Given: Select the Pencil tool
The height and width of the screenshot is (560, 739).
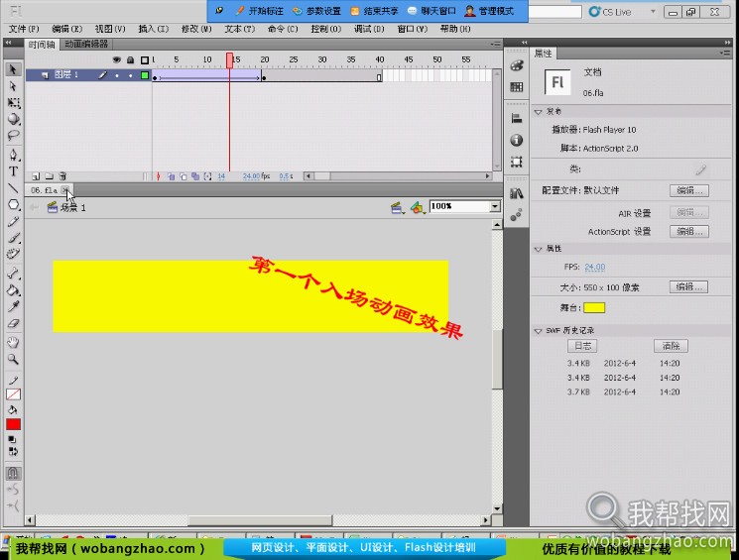Looking at the screenshot, I should (13, 221).
